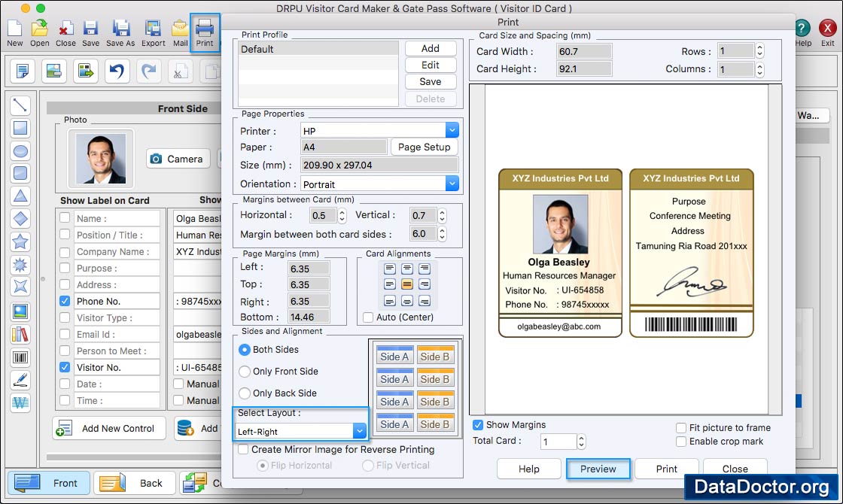
Task: Open a file with the Open icon
Action: [x=39, y=33]
